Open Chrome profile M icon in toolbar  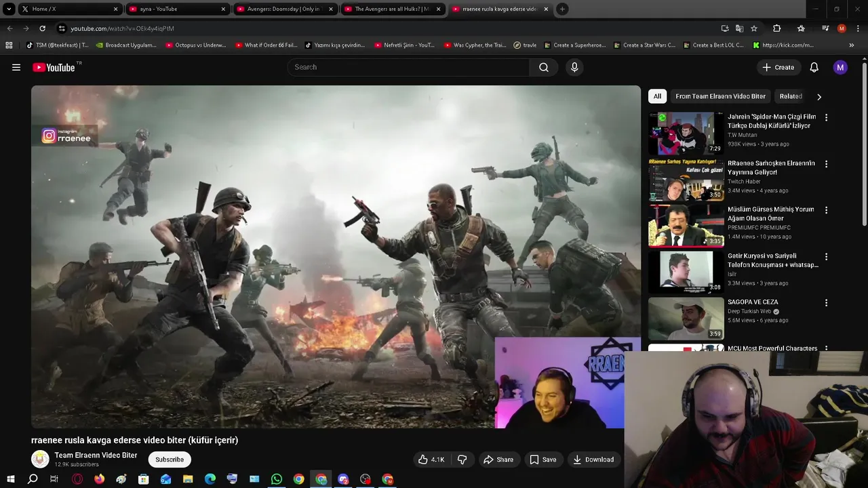(x=842, y=28)
